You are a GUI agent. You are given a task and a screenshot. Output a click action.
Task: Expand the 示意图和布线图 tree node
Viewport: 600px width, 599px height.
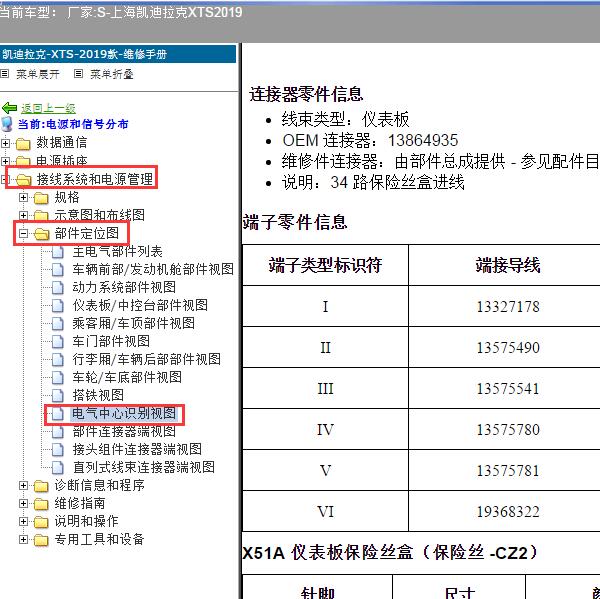click(23, 215)
